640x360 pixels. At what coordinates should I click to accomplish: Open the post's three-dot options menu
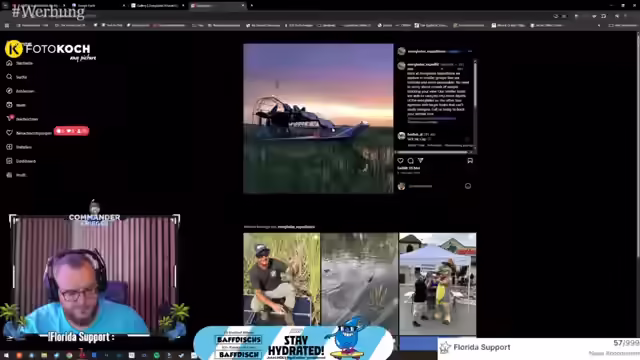pos(470,51)
